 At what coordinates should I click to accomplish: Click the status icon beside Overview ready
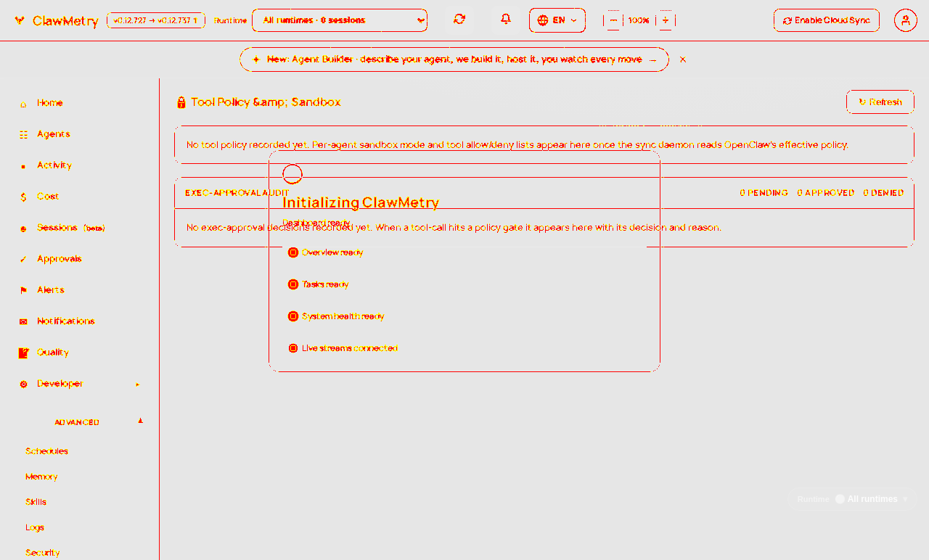tap(293, 252)
